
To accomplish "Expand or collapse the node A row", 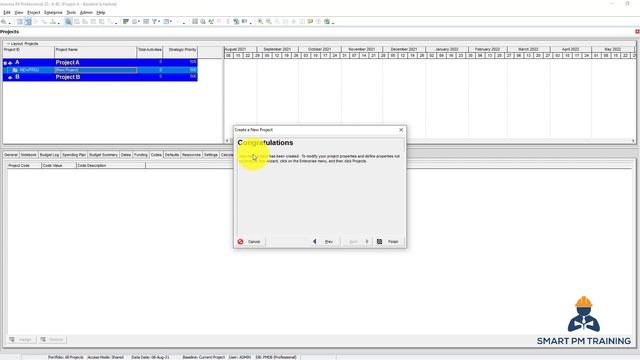I will coord(5,63).
